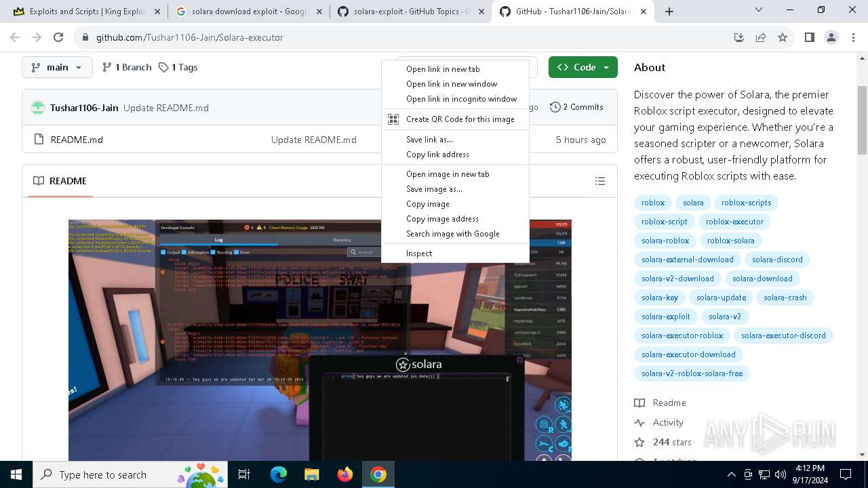Open Chrome's three-dot menu
Screen dimensions: 868x488
point(852,37)
